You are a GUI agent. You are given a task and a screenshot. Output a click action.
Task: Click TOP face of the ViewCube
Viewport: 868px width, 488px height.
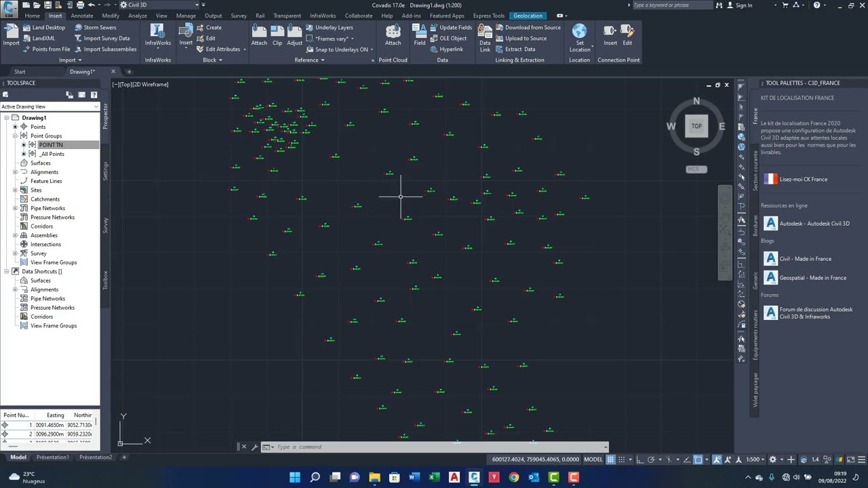[x=696, y=126]
